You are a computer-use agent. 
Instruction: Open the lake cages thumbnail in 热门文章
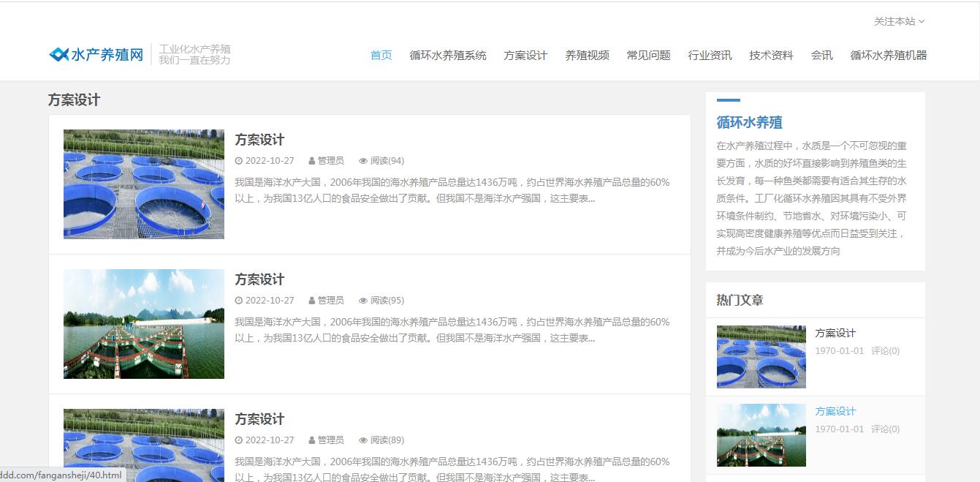click(x=761, y=435)
